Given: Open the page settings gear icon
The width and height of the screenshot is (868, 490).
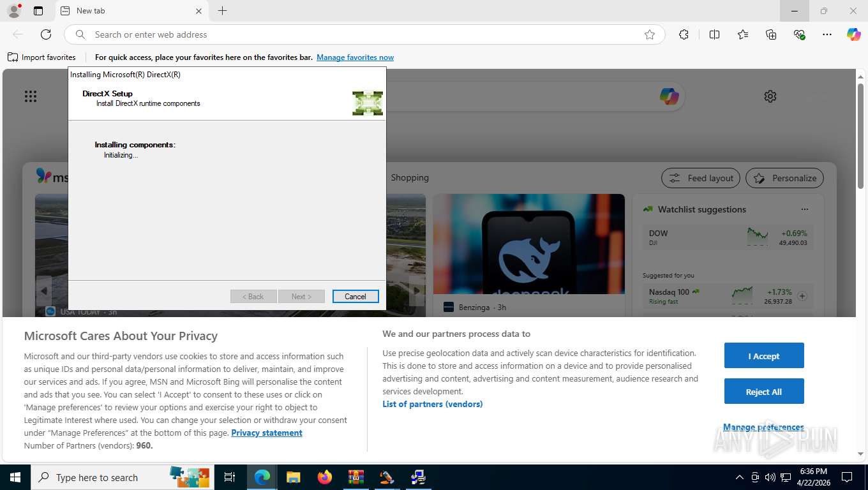Looking at the screenshot, I should tap(770, 96).
